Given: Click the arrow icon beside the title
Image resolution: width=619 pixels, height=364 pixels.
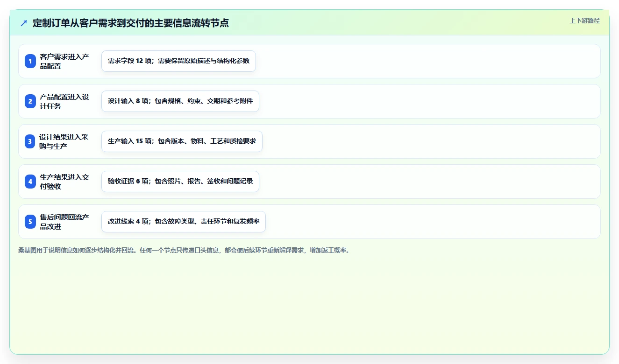Looking at the screenshot, I should pyautogui.click(x=24, y=23).
